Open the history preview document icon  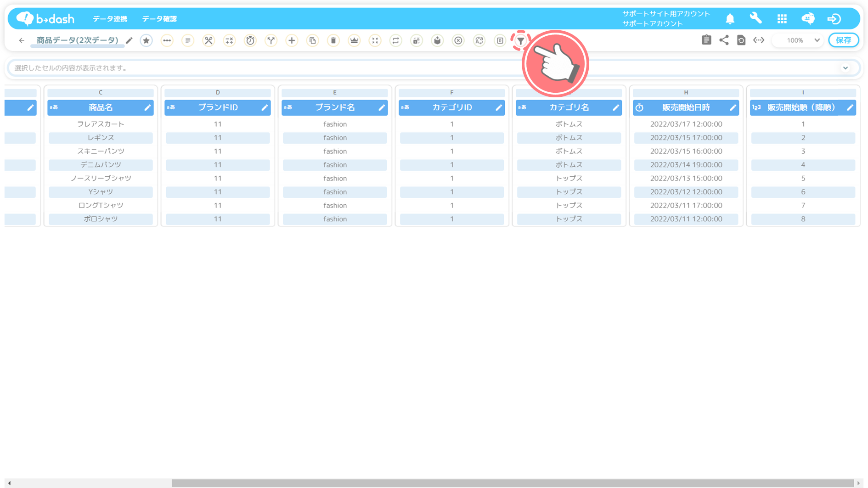point(741,40)
